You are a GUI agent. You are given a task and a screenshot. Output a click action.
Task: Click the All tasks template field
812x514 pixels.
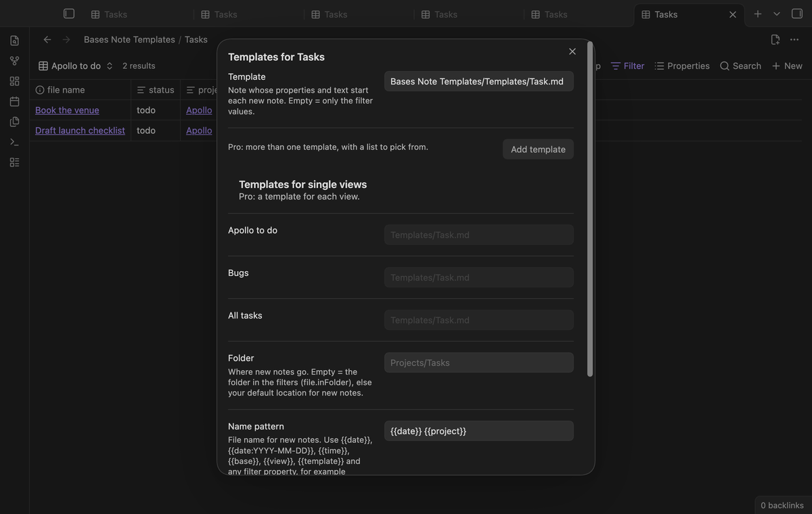coord(479,320)
